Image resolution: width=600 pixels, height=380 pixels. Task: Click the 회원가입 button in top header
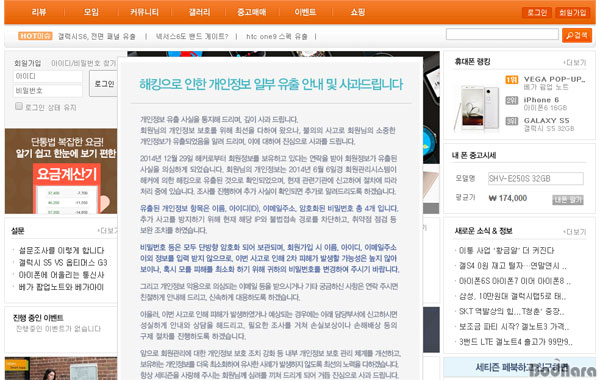[x=572, y=13]
